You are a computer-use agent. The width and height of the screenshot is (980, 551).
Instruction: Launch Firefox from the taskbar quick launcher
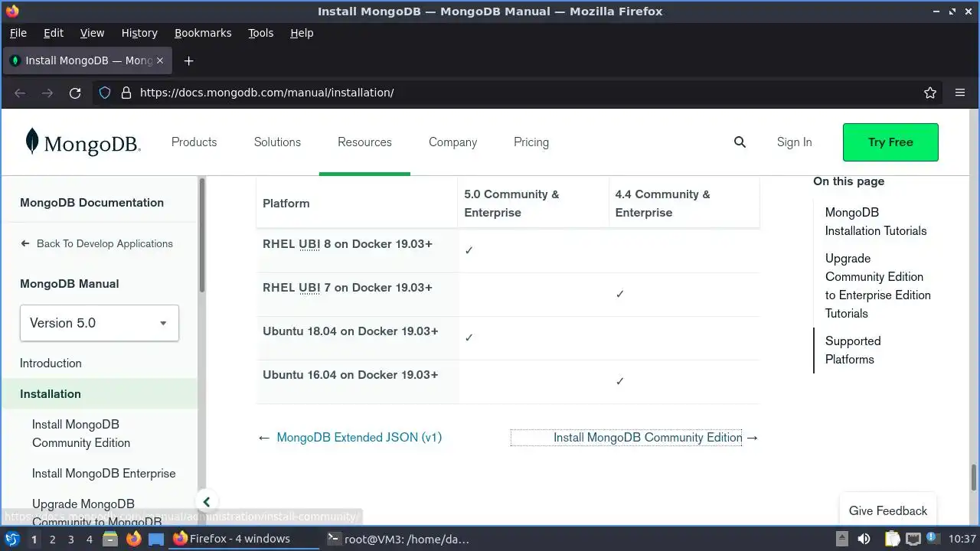(133, 539)
